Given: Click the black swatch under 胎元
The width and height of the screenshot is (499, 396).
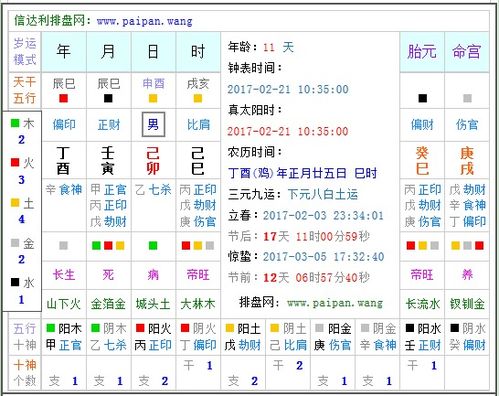Looking at the screenshot, I should click(423, 98).
